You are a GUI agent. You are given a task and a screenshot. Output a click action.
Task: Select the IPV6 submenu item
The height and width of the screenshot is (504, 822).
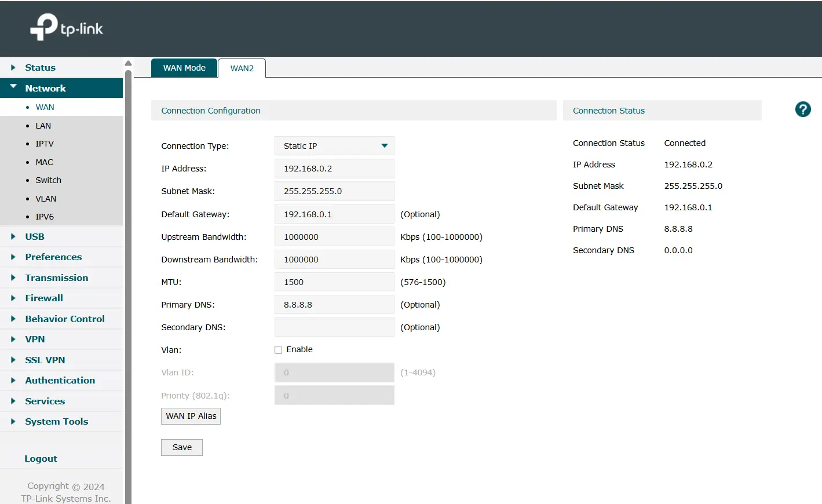(x=44, y=217)
